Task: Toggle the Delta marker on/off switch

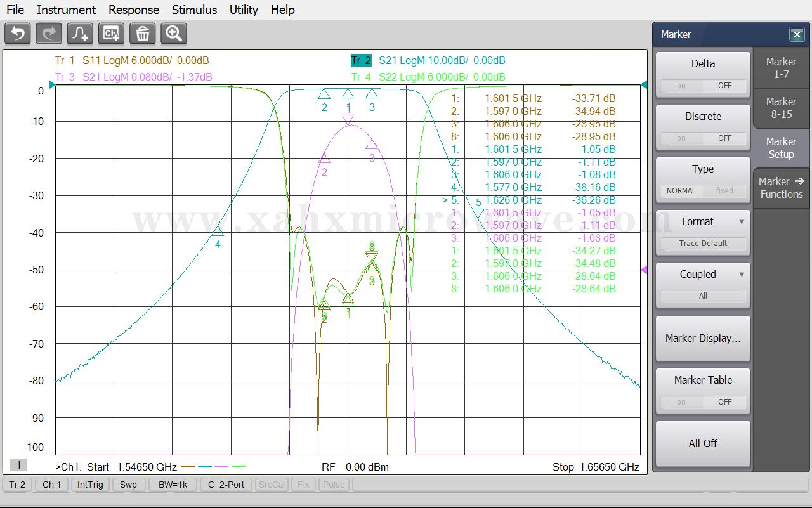Action: coord(703,86)
